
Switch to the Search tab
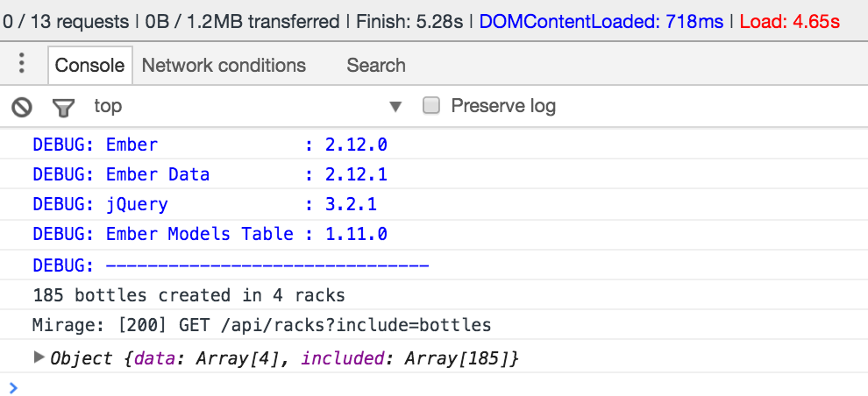[x=376, y=65]
